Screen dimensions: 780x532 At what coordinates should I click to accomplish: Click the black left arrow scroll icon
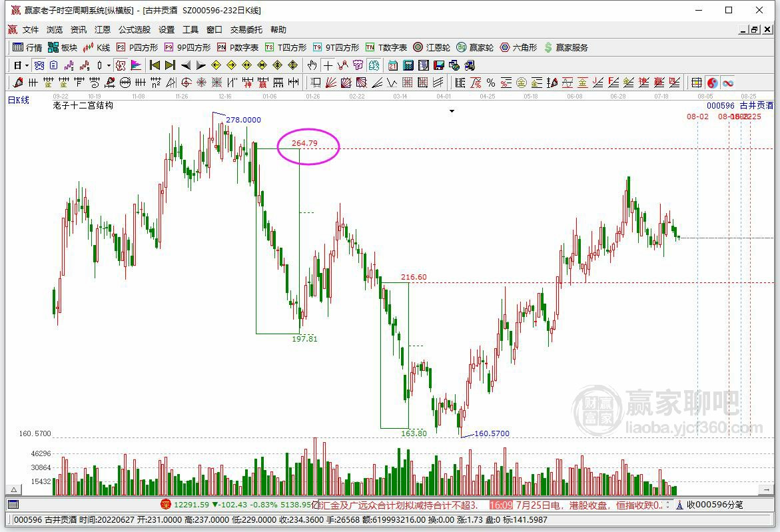point(186,65)
